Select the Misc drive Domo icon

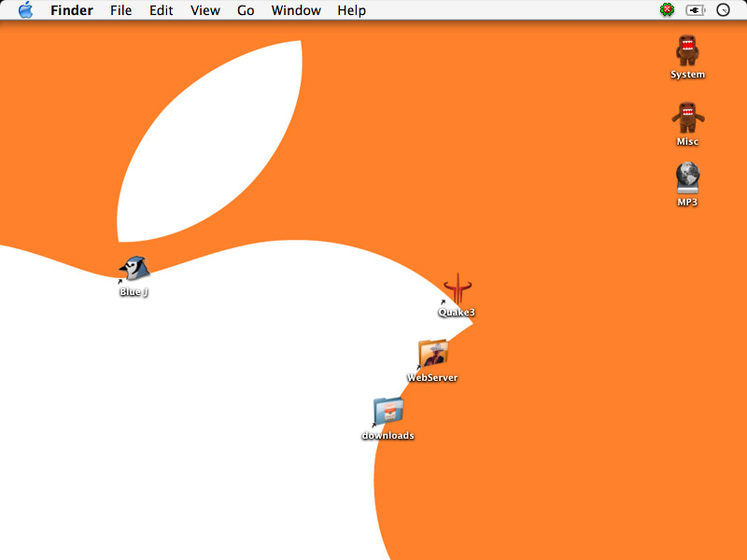[x=688, y=118]
